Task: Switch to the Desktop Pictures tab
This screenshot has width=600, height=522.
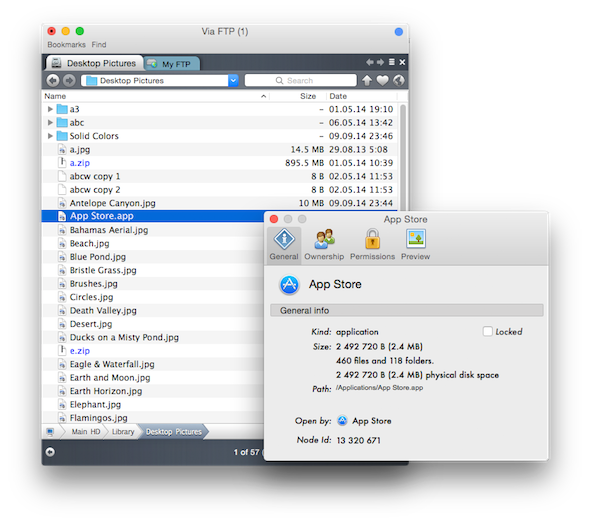Action: [94, 63]
